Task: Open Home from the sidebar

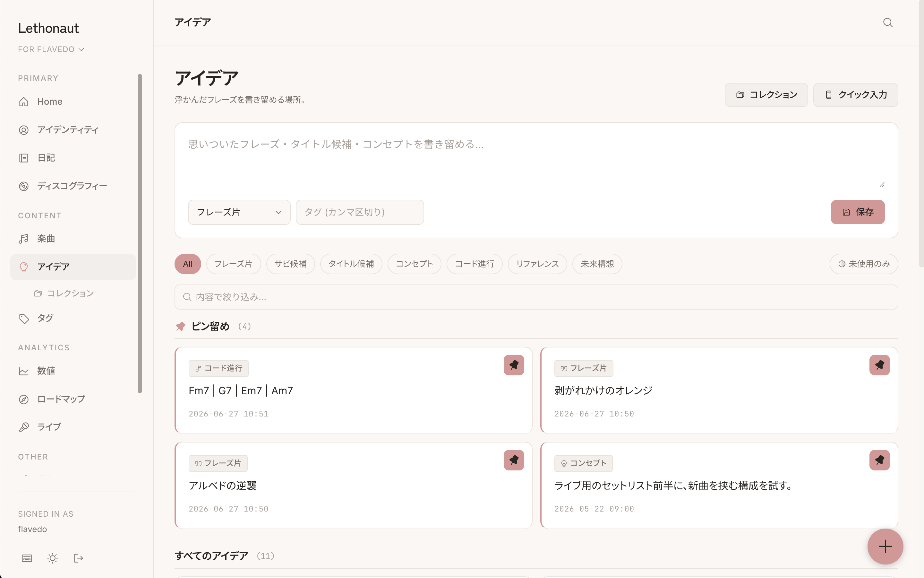Action: tap(73, 102)
